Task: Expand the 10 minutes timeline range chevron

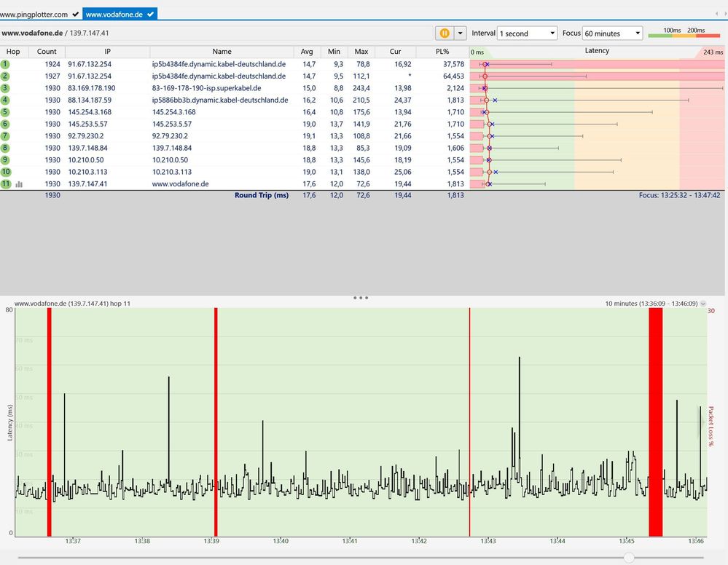Action: [x=702, y=304]
